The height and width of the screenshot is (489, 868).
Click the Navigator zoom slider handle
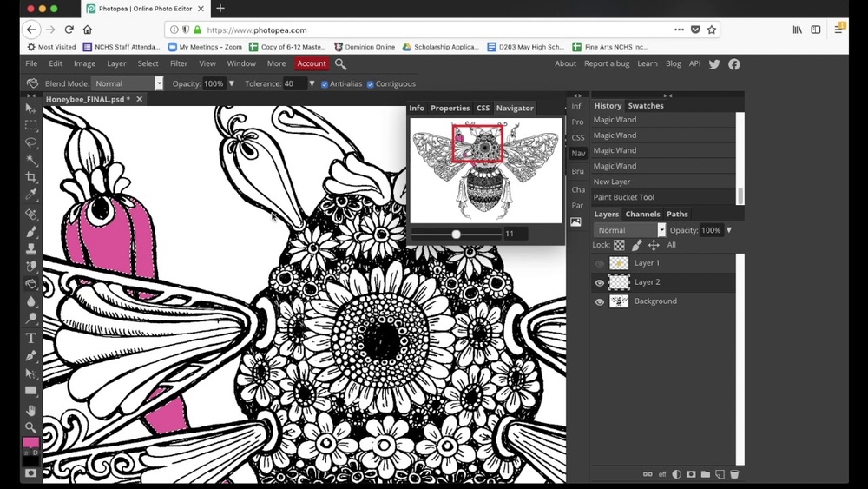(457, 235)
